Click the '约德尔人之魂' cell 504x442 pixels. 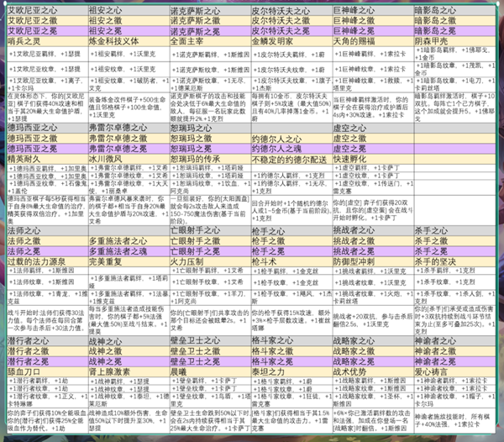[291, 149]
